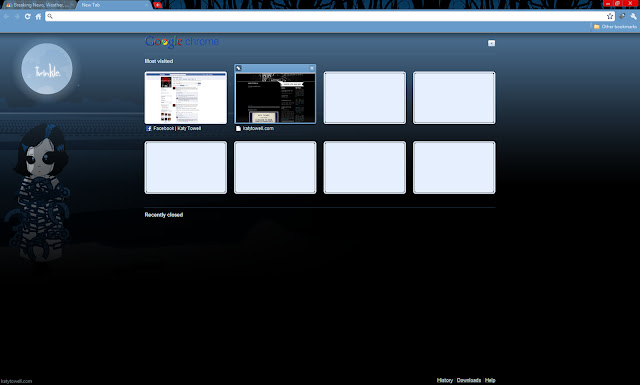Open the History link
This screenshot has width=640, height=385.
click(444, 380)
